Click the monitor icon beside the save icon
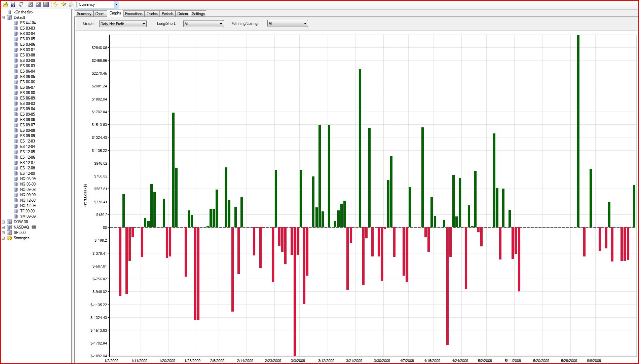 [x=21, y=4]
